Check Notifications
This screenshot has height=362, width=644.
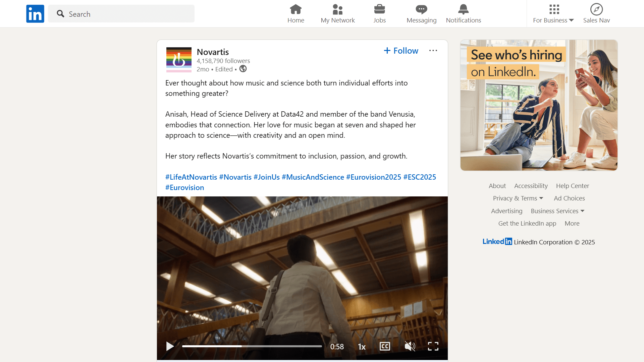tap(463, 13)
